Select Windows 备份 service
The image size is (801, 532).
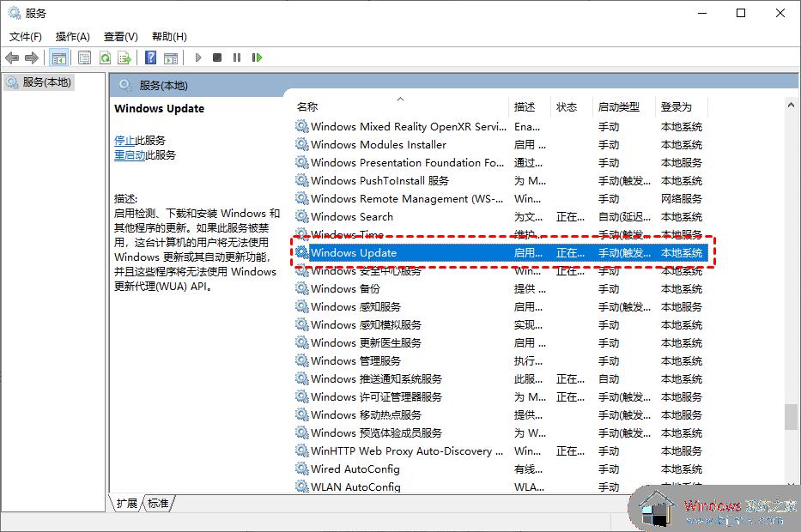(501, 288)
